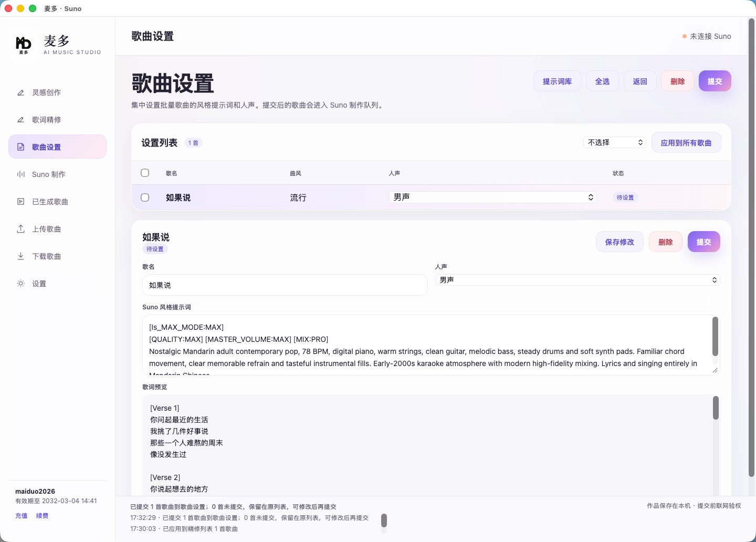This screenshot has width=756, height=542.
Task: Click the 歌词精修 pencil icon
Action: [x=20, y=120]
